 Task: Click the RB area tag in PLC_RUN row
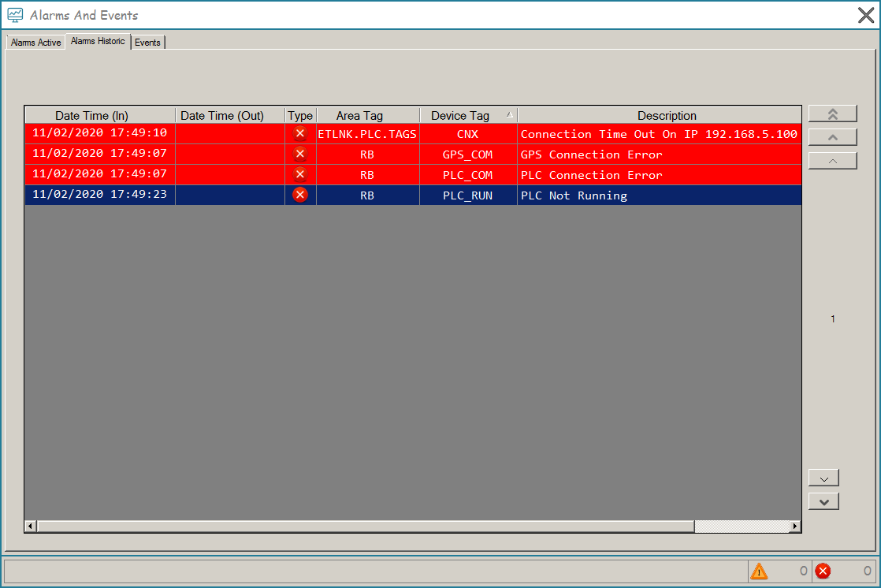pyautogui.click(x=367, y=195)
